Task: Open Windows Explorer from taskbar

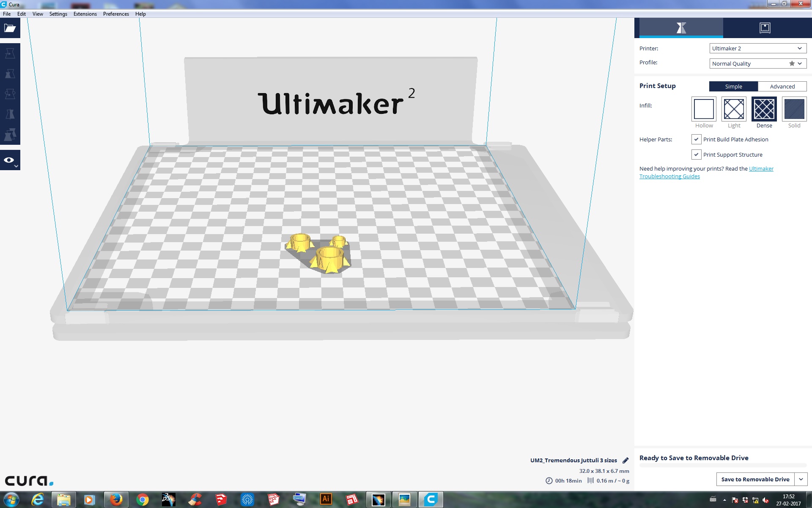Action: (64, 500)
